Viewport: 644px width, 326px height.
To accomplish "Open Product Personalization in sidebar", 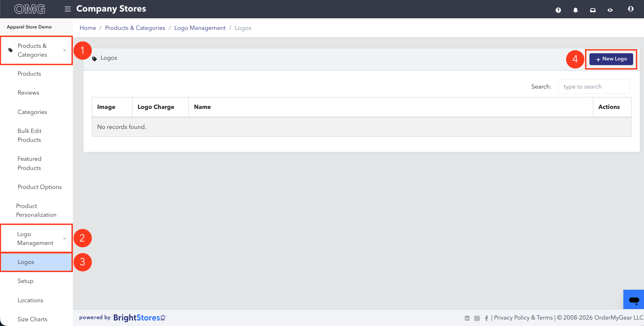I will pos(36,210).
